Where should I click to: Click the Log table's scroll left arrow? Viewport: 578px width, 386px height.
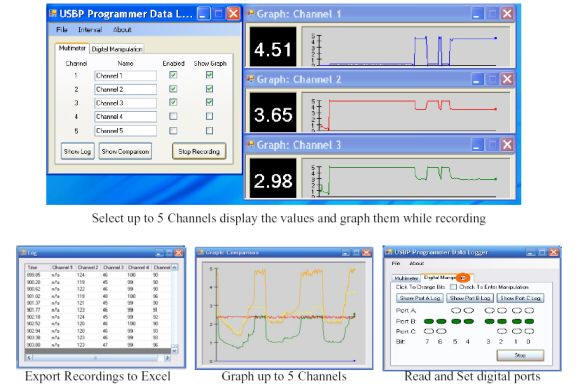point(29,358)
